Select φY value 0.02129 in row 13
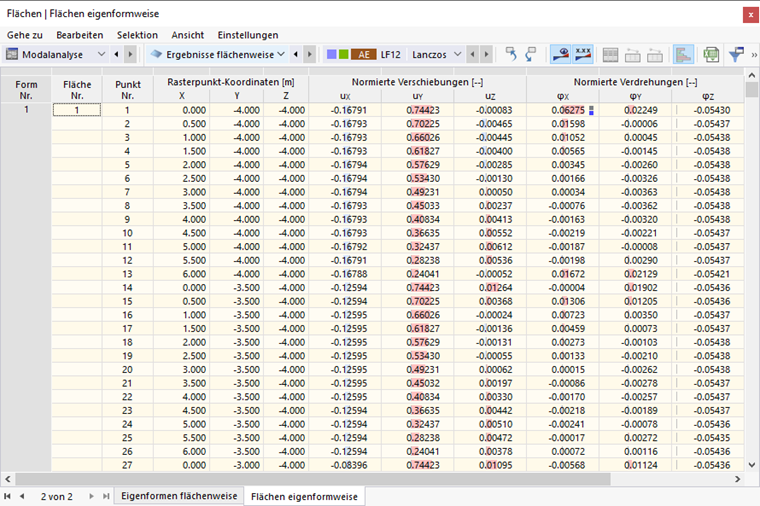The image size is (760, 506). [x=635, y=274]
